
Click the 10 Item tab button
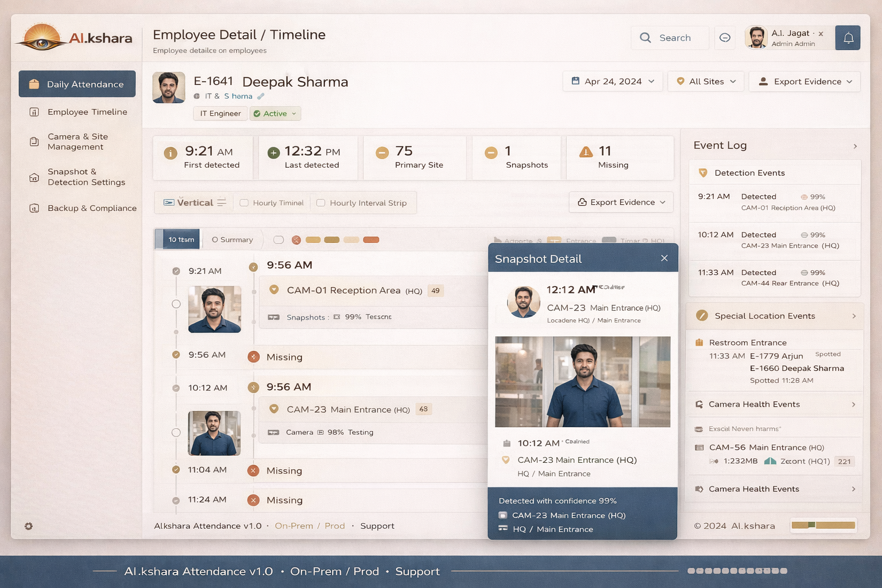[177, 239]
